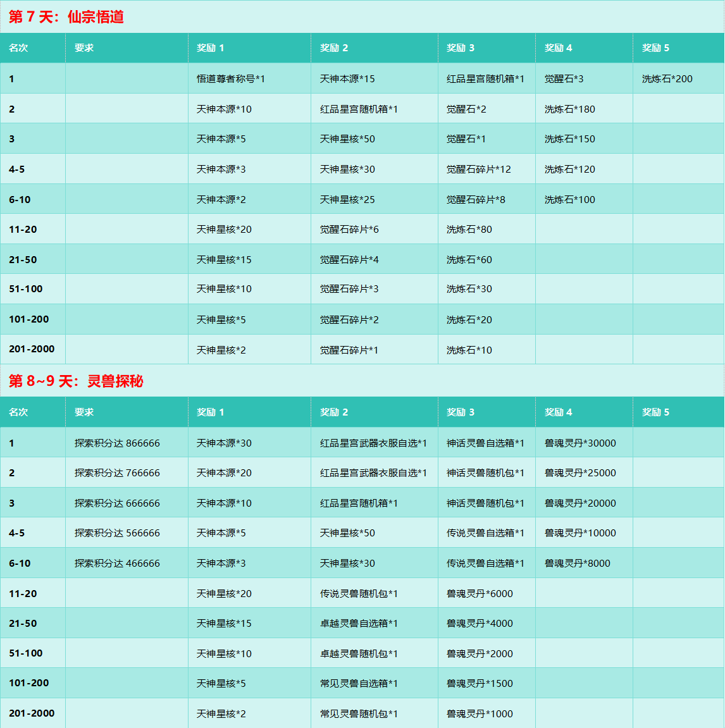The height and width of the screenshot is (728, 725).
Task: Select the cell 兽魂灵丹*20000
Action: [584, 502]
